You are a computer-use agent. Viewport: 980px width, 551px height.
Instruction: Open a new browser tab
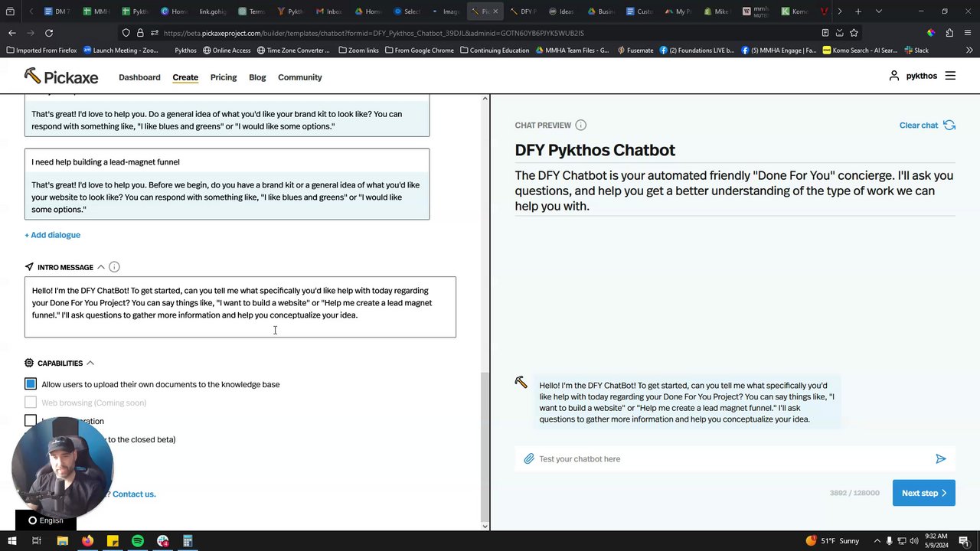(x=858, y=11)
